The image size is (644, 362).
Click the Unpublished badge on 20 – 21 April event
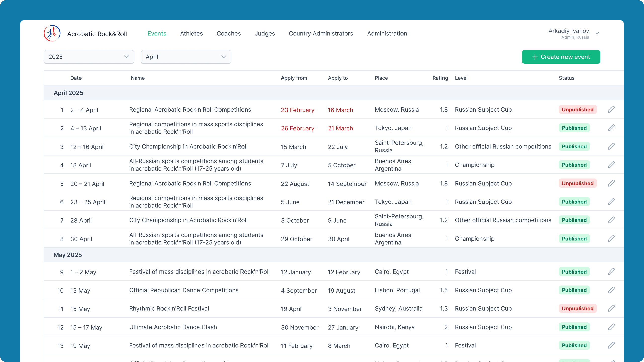point(578,183)
